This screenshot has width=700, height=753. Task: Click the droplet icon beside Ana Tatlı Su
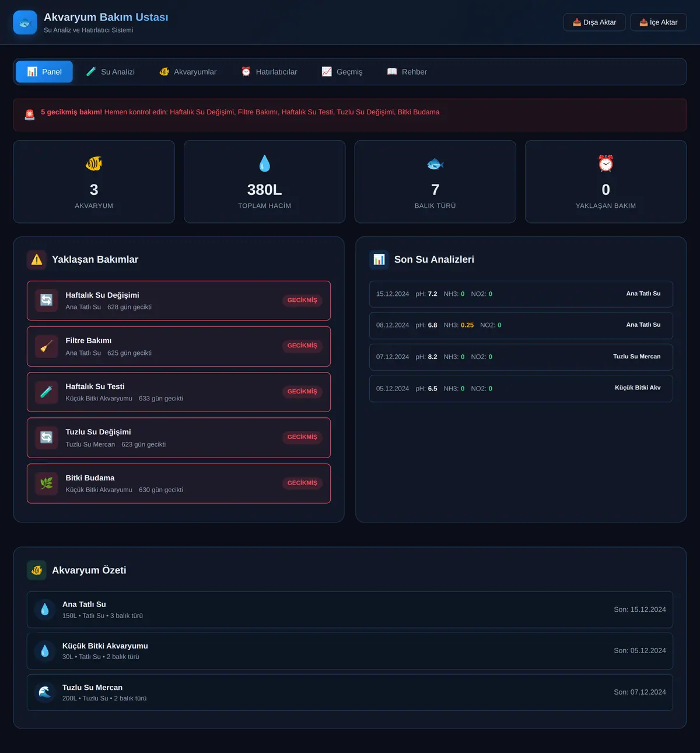(45, 609)
